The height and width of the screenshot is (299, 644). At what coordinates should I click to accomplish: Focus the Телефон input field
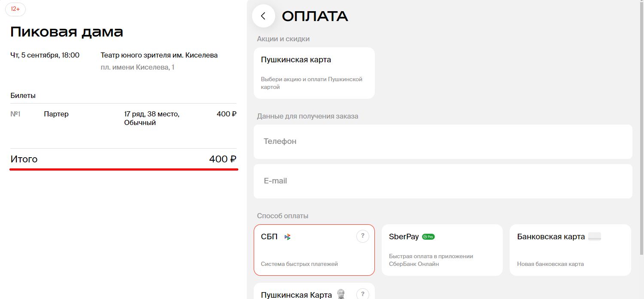(443, 141)
